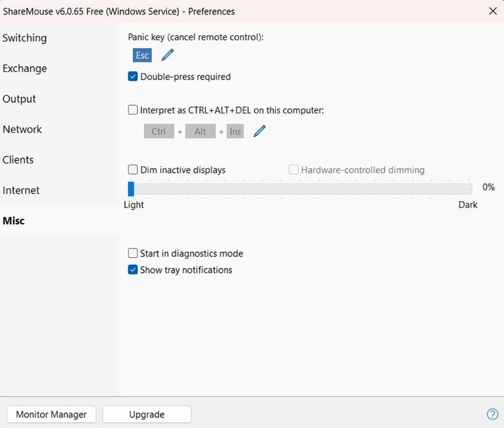504x428 pixels.
Task: Open help with the question mark icon
Action: click(x=493, y=414)
